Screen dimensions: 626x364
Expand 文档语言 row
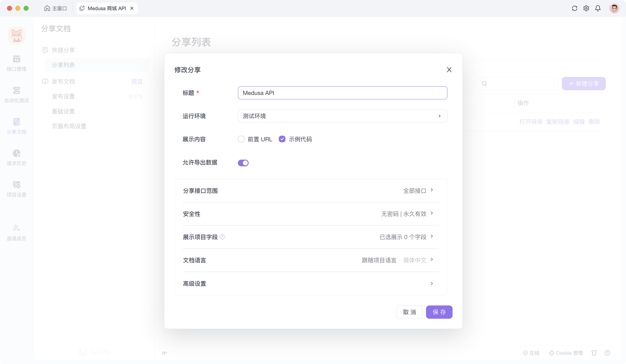311,260
